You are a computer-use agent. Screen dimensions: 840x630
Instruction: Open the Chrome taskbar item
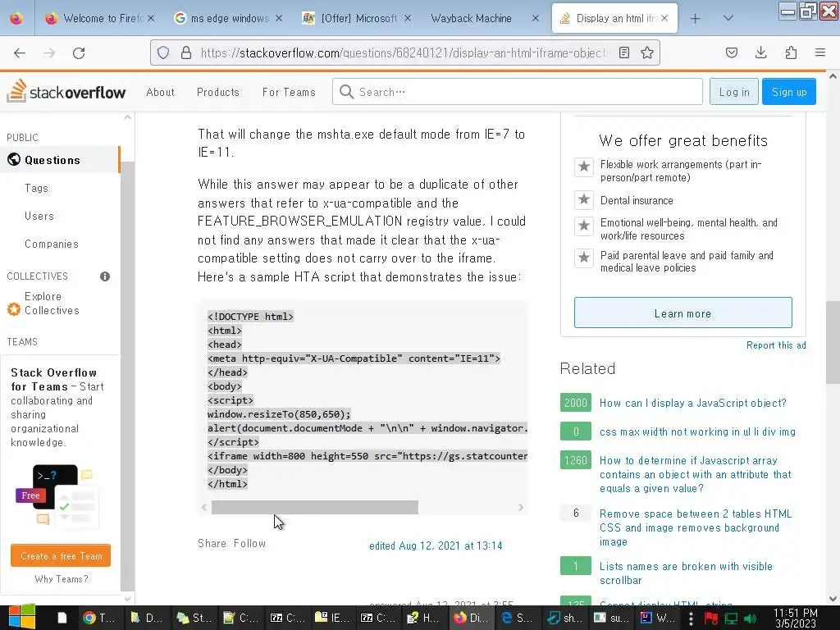100,618
